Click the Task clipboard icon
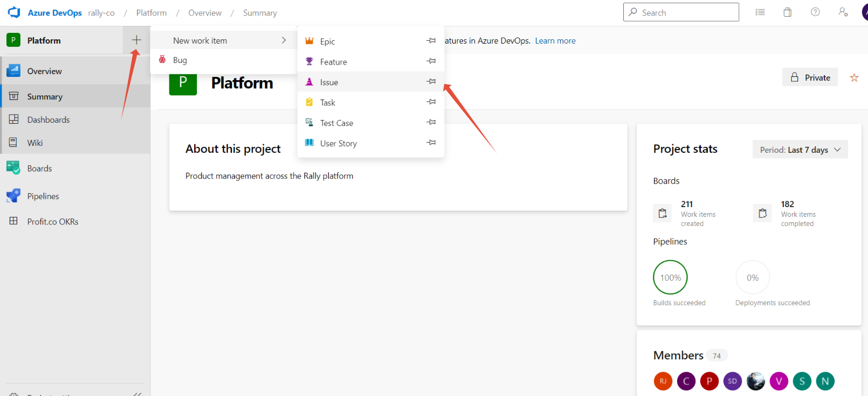This screenshot has width=868, height=396. coord(309,102)
